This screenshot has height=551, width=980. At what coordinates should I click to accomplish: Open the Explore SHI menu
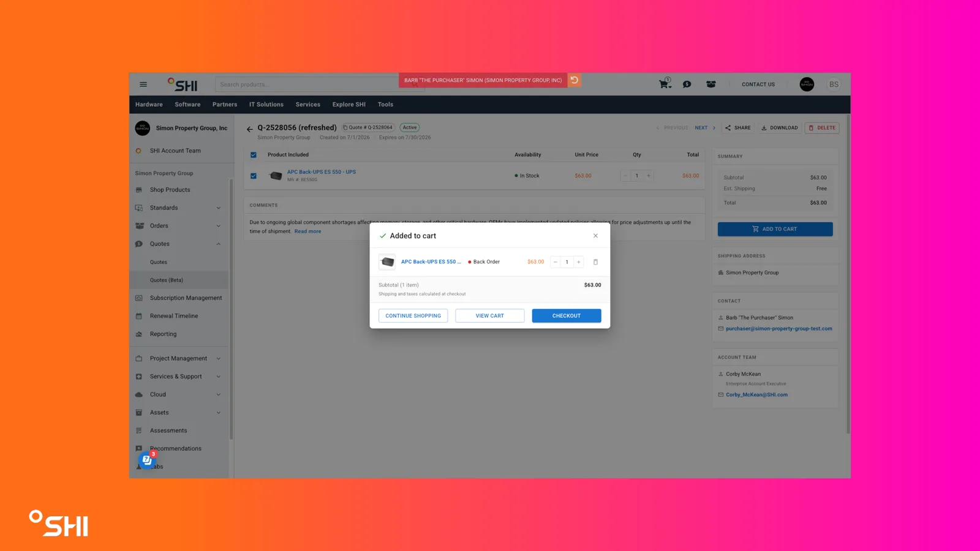click(349, 105)
